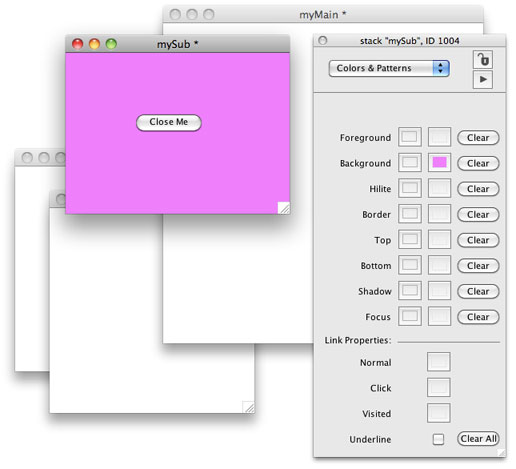Enable the Underline checkbox
Image resolution: width=516 pixels, height=469 pixels.
click(x=438, y=439)
